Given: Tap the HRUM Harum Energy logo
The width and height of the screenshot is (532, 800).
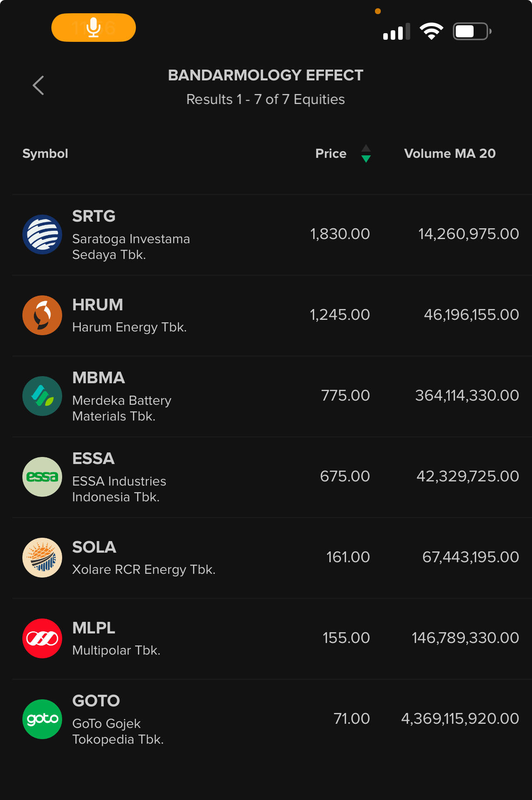Looking at the screenshot, I should 42,315.
